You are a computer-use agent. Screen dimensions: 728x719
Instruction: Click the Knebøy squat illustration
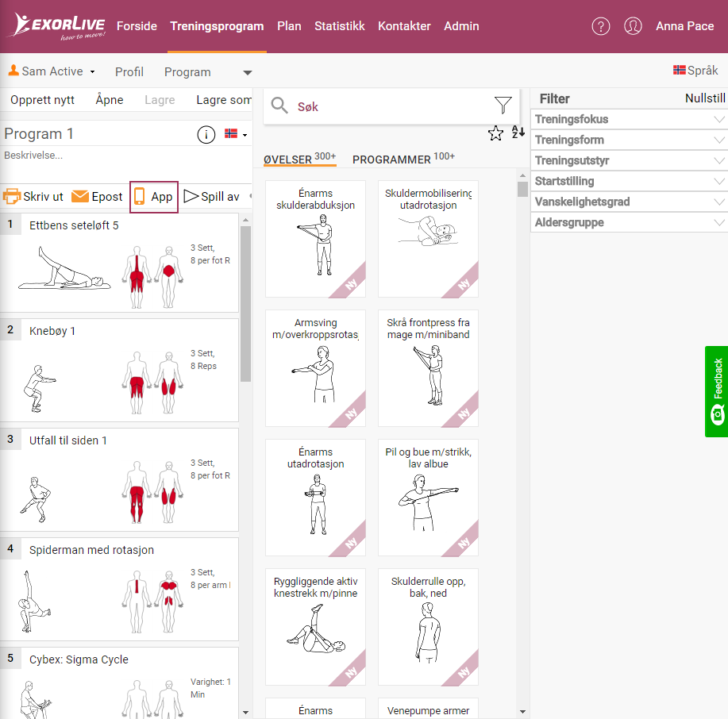(39, 389)
